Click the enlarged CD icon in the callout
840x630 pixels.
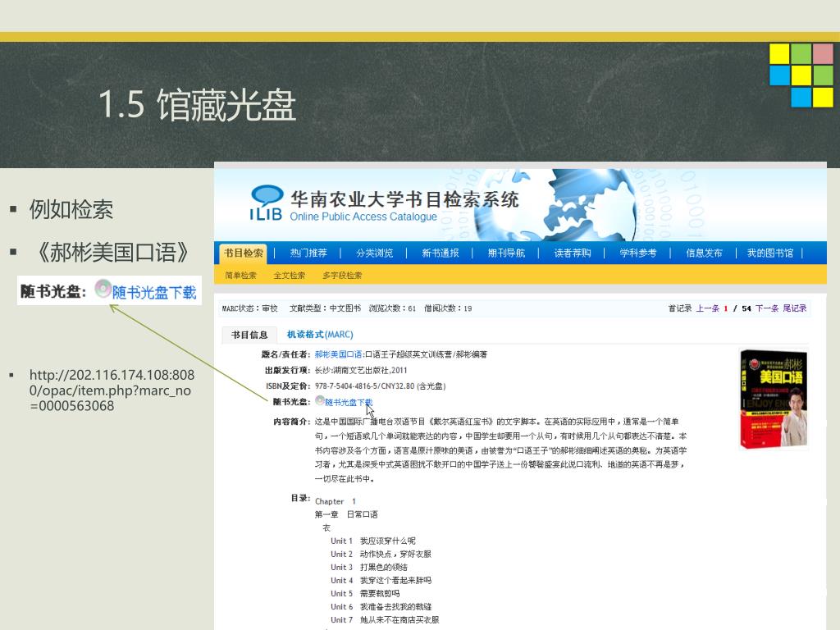(x=103, y=288)
